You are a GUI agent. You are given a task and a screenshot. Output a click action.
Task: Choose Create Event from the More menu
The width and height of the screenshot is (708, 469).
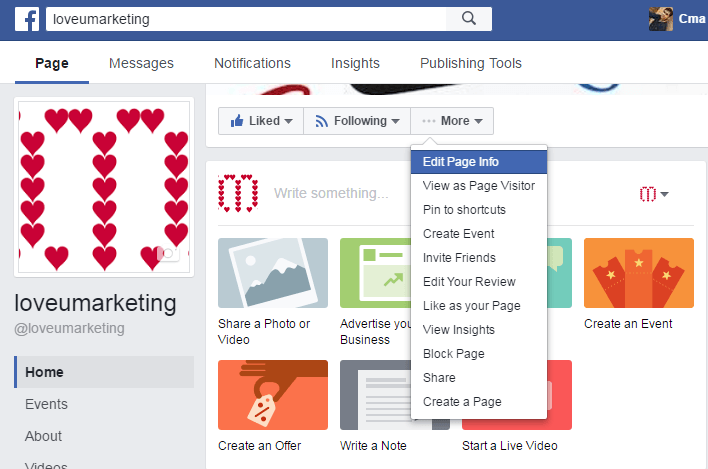point(479,233)
